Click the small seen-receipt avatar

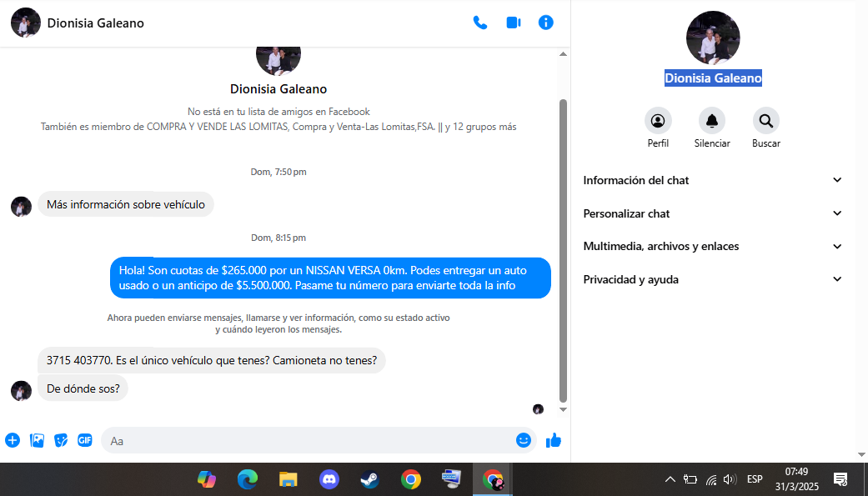pyautogui.click(x=538, y=409)
